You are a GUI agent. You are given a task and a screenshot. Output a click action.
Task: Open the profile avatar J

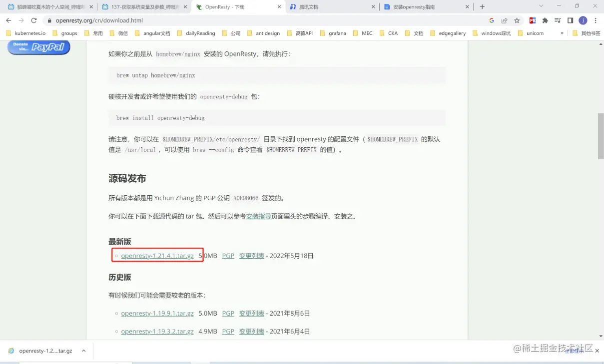click(583, 20)
